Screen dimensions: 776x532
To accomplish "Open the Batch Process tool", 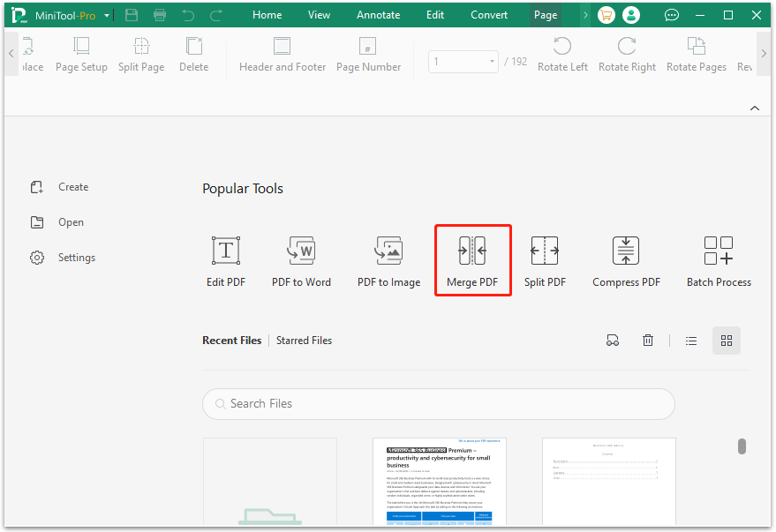I will click(719, 261).
